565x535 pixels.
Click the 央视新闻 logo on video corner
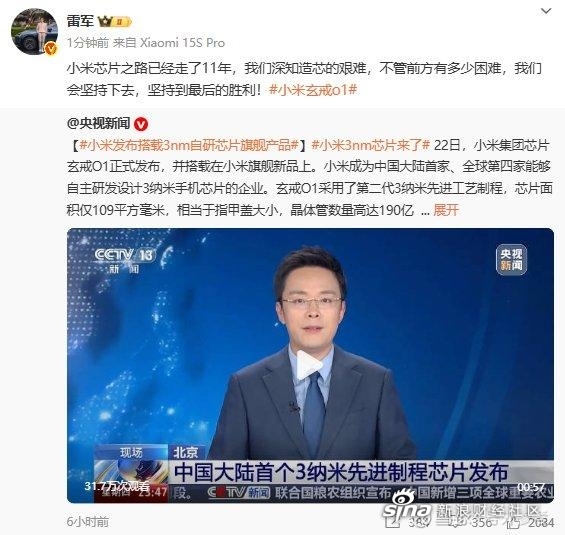point(511,259)
